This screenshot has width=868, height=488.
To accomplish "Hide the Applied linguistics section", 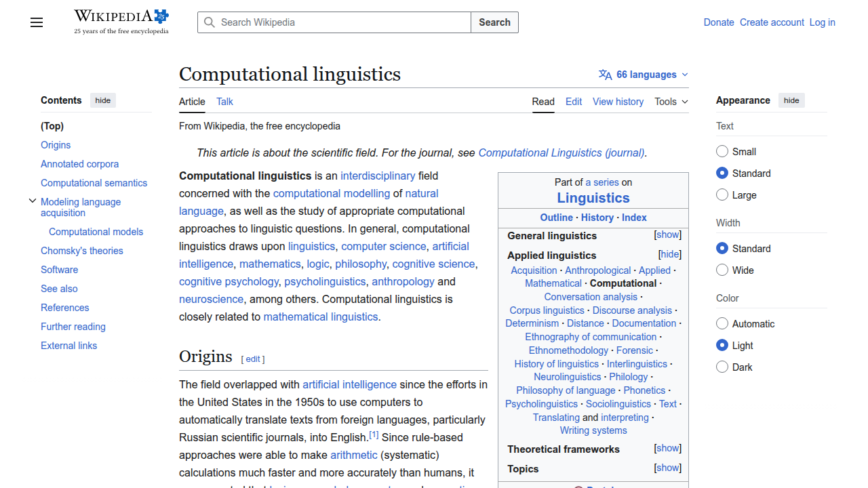I will pos(670,254).
